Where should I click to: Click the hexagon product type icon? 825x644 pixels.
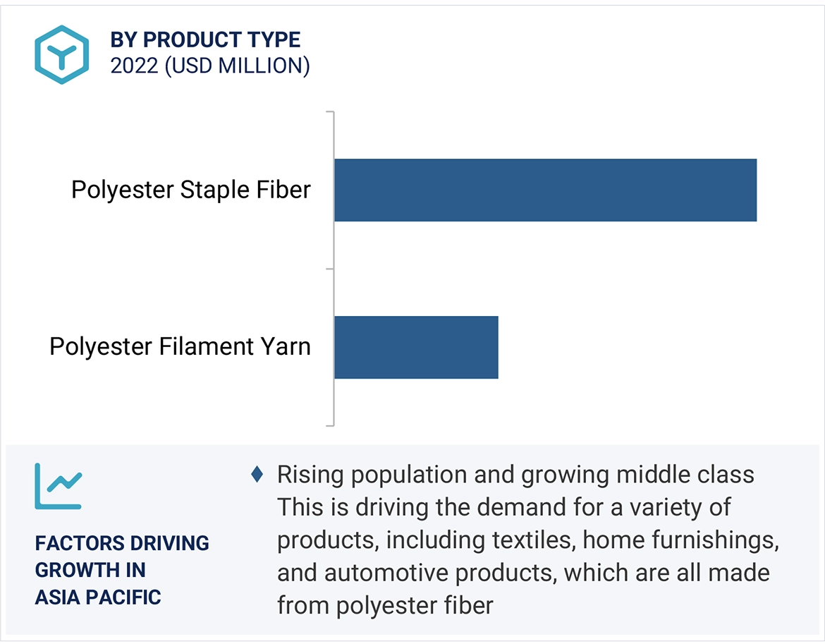62,55
